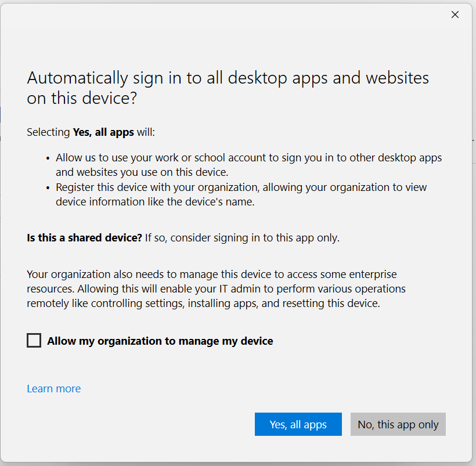Click the paragraph about IT admin operations
The width and height of the screenshot is (476, 466).
pos(216,288)
